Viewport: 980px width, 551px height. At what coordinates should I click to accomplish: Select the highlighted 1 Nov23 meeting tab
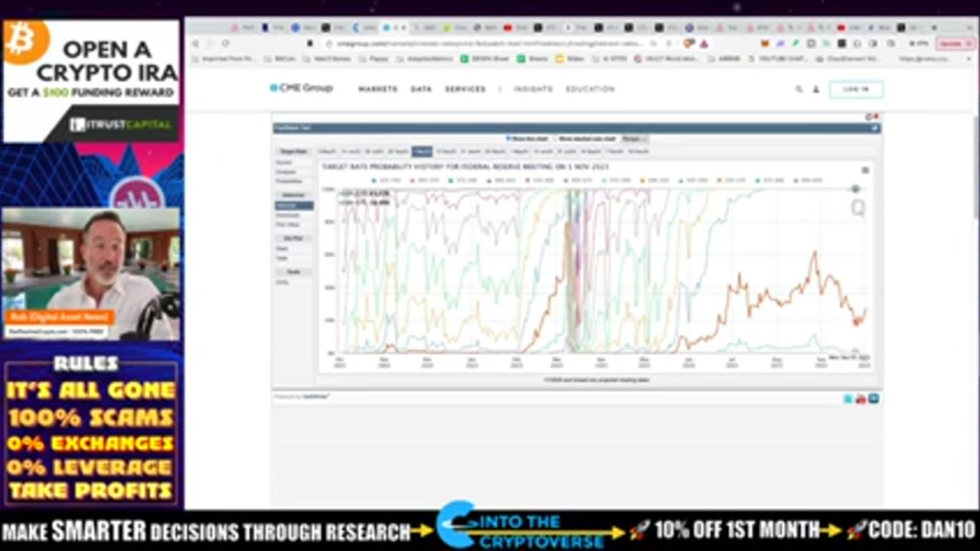click(x=422, y=152)
